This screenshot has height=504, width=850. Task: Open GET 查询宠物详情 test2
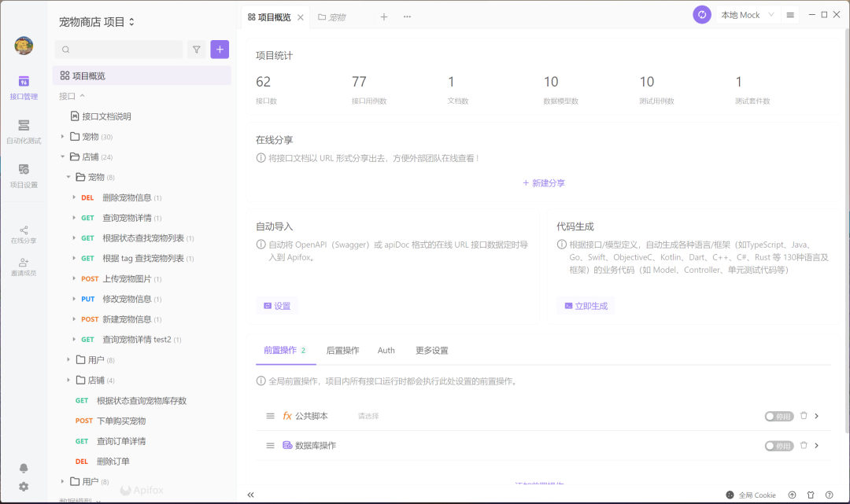click(x=131, y=340)
